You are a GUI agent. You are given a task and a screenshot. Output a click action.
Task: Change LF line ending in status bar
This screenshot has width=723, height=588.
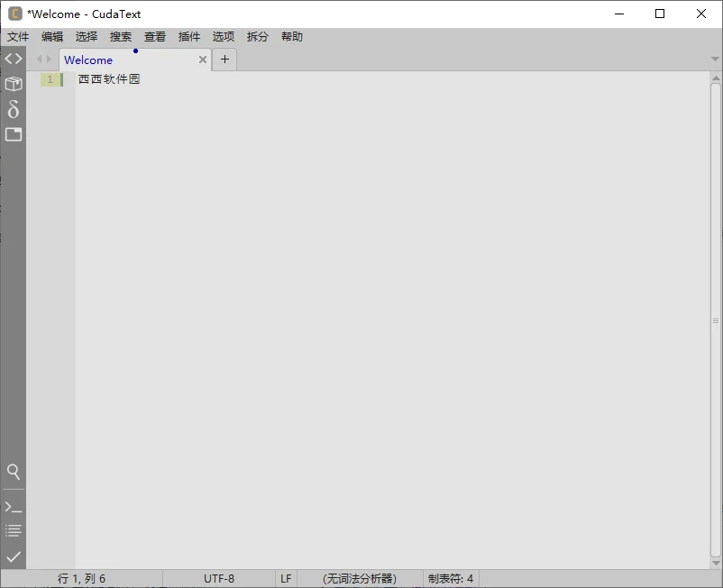click(286, 578)
